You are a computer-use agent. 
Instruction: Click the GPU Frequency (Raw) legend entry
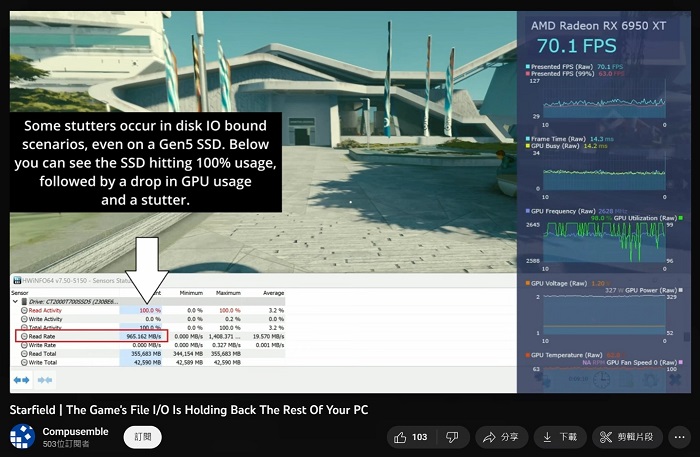[576, 211]
